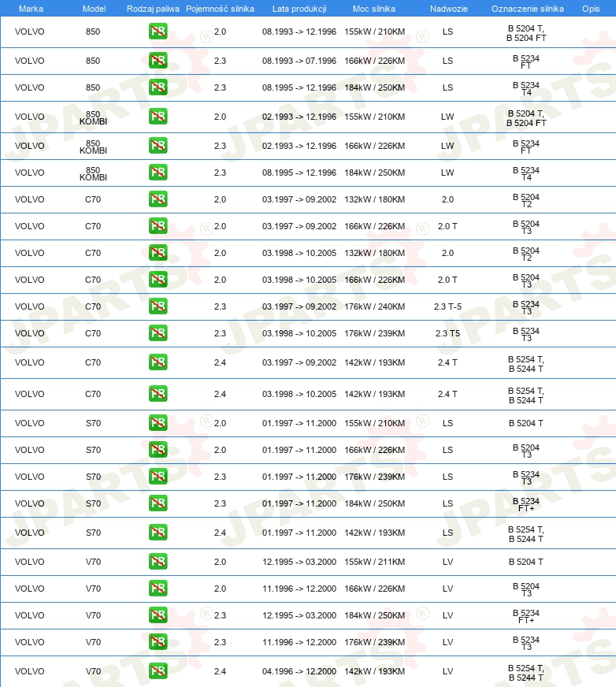Click the Marka column header
The height and width of the screenshot is (687, 616).
(31, 9)
